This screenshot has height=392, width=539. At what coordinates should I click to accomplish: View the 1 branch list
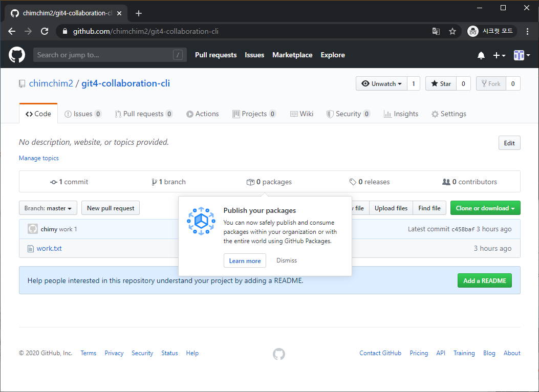coord(168,182)
